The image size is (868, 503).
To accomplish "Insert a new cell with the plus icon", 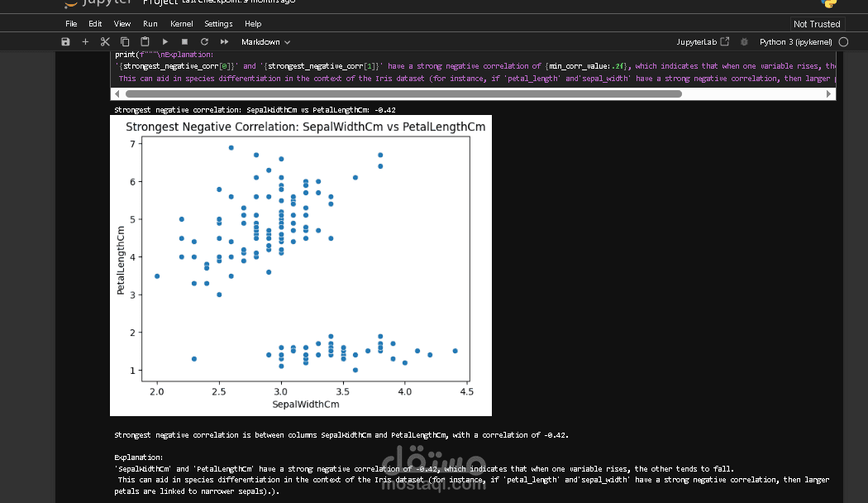I will pyautogui.click(x=85, y=41).
